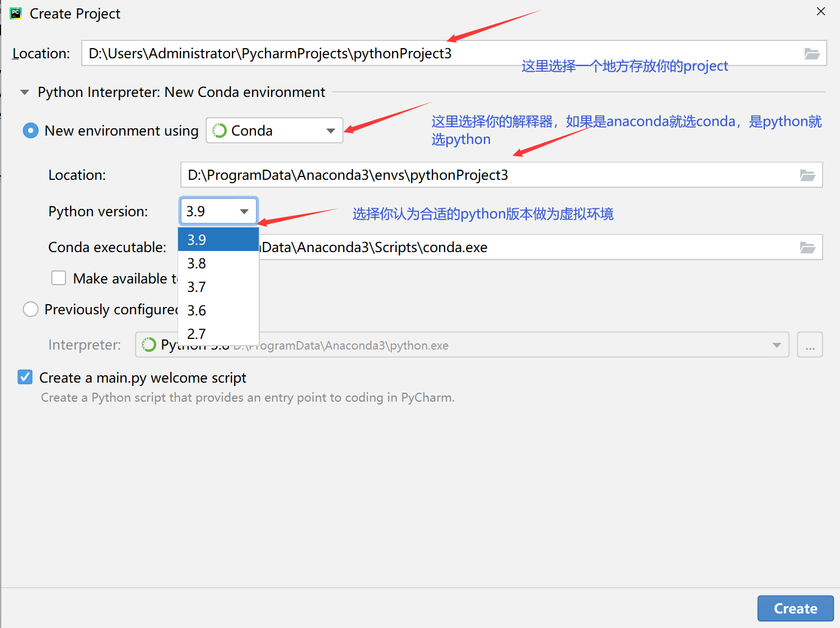
Task: Click the welcome script description text
Action: (248, 398)
